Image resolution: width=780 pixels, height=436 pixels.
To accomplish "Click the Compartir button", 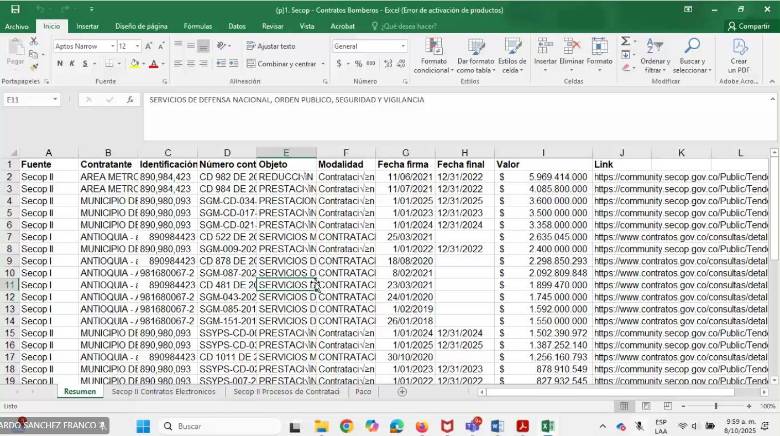I will [748, 26].
